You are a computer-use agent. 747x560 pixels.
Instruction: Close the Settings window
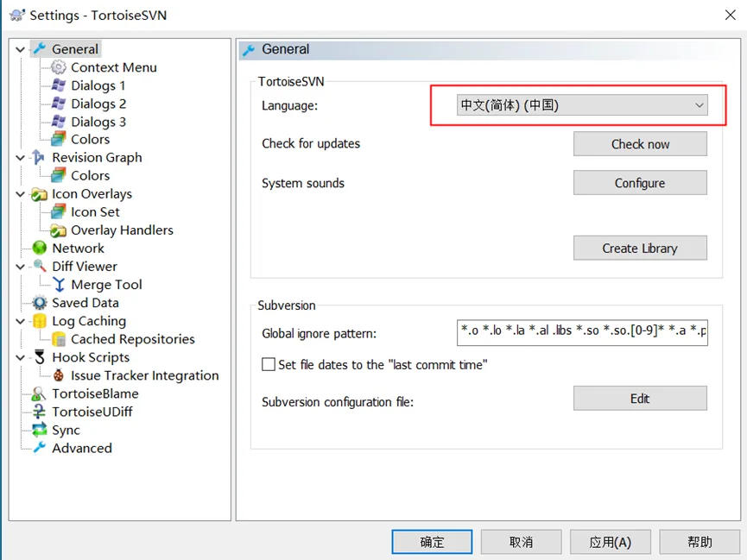[x=730, y=15]
